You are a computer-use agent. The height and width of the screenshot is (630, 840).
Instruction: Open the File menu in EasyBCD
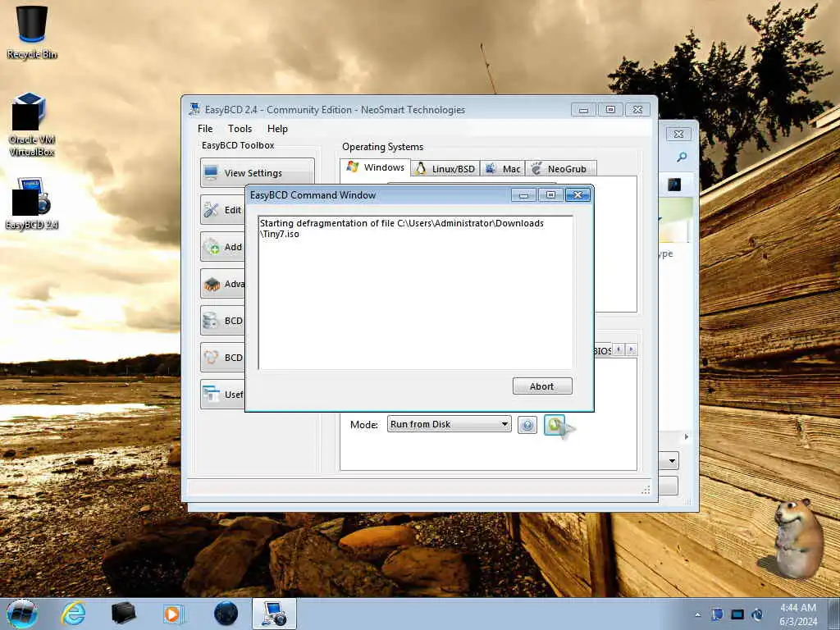tap(205, 129)
